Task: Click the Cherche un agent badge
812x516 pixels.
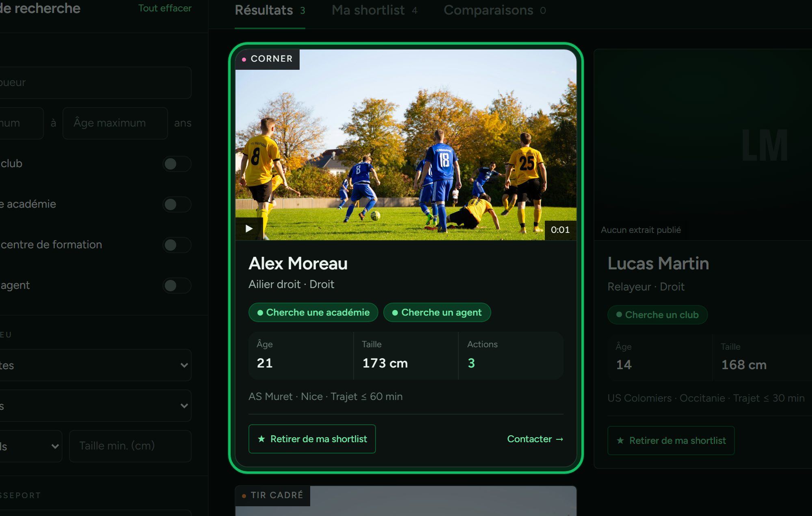Action: tap(437, 313)
